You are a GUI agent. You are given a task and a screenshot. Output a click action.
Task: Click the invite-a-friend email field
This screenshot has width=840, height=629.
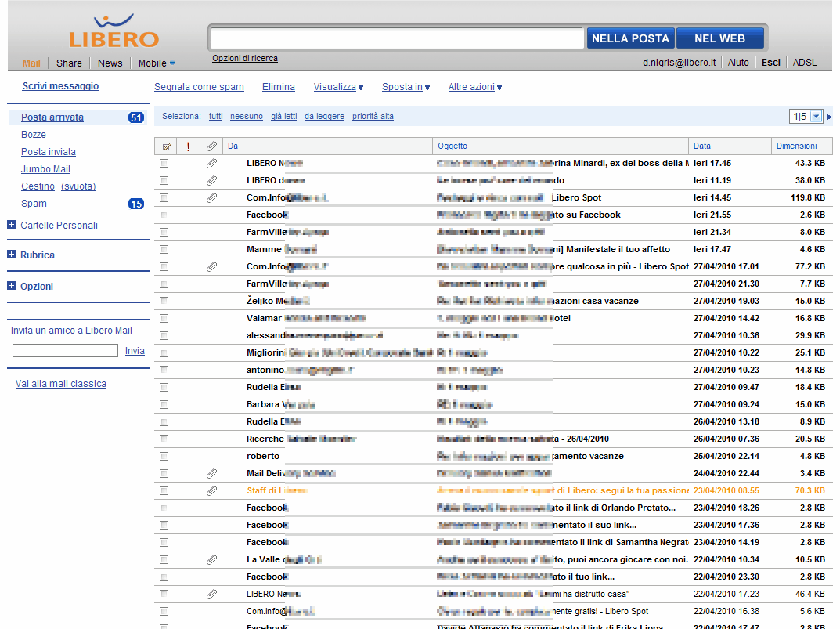65,351
